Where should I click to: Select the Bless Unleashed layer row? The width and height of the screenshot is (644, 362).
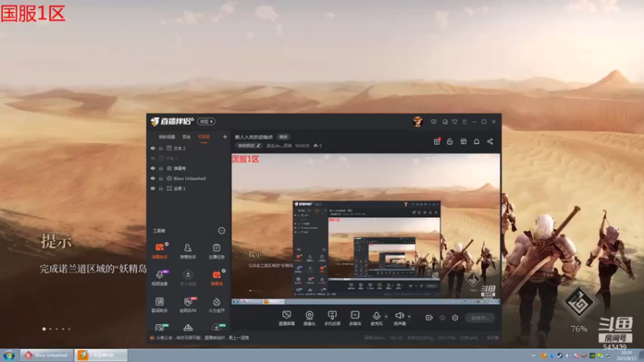(188, 179)
